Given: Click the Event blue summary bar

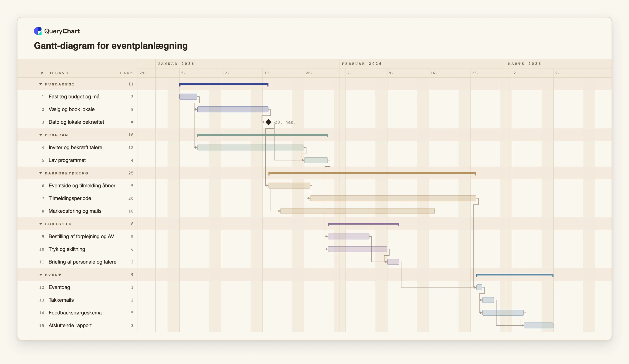Looking at the screenshot, I should click(x=515, y=275).
